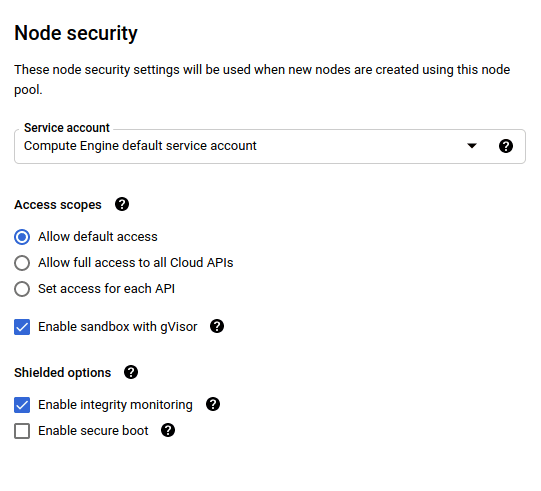The height and width of the screenshot is (491, 541).
Task: Disable the integrity monitoring checkbox
Action: pyautogui.click(x=22, y=405)
